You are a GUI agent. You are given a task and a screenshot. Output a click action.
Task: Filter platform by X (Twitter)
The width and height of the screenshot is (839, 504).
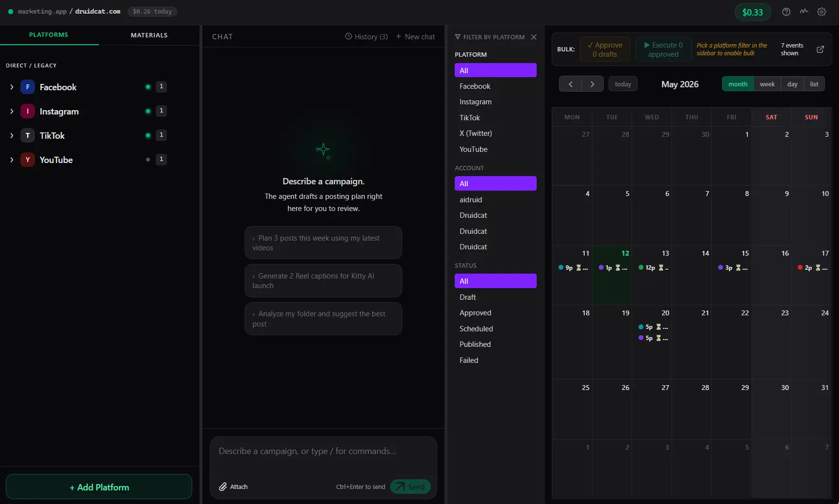click(x=495, y=133)
